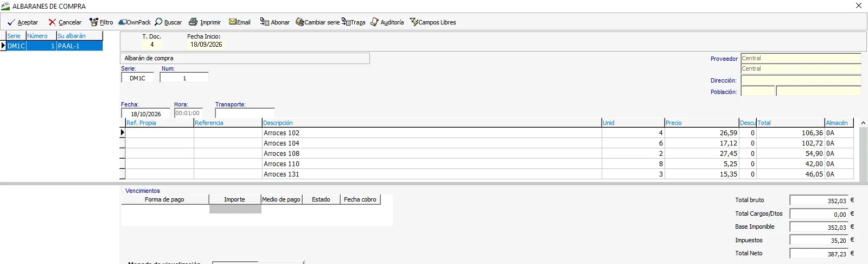The image size is (868, 264).
Task: Click the Transporte input field
Action: [245, 113]
